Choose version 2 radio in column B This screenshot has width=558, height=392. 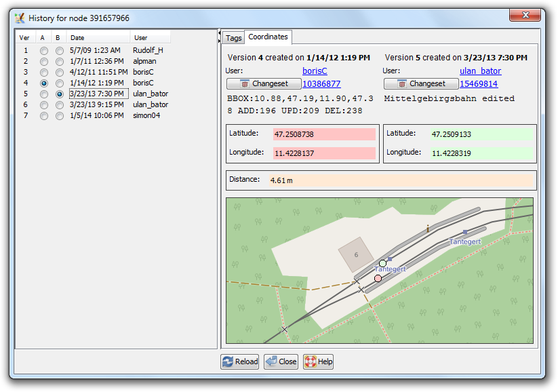click(60, 62)
